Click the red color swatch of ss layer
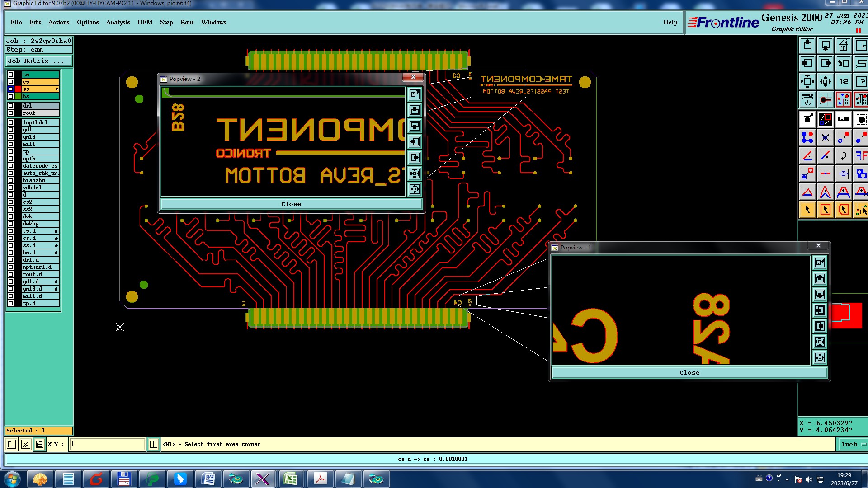 point(18,89)
